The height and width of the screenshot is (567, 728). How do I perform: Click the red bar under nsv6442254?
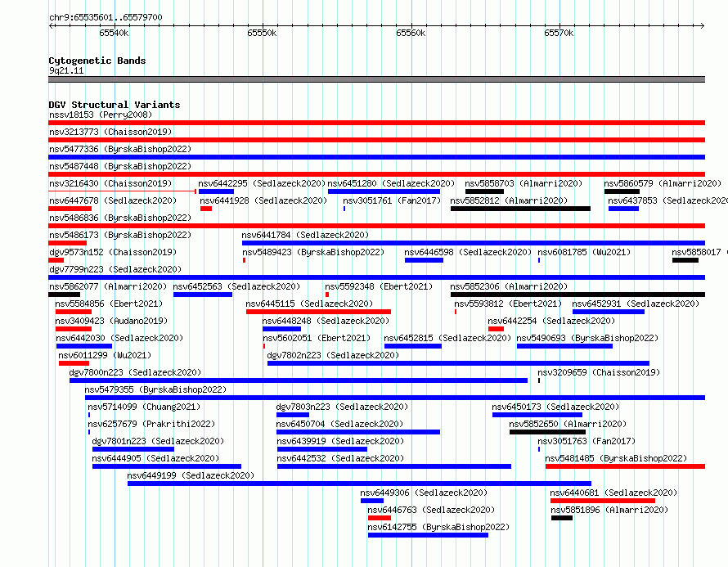pos(496,329)
